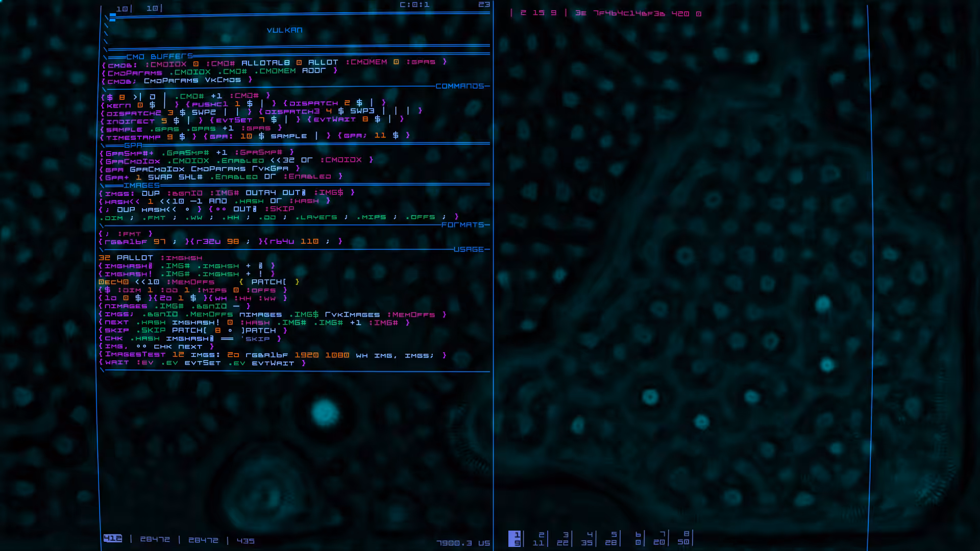980x551 pixels.
Task: Click the FORMATS section label
Action: pyautogui.click(x=463, y=224)
